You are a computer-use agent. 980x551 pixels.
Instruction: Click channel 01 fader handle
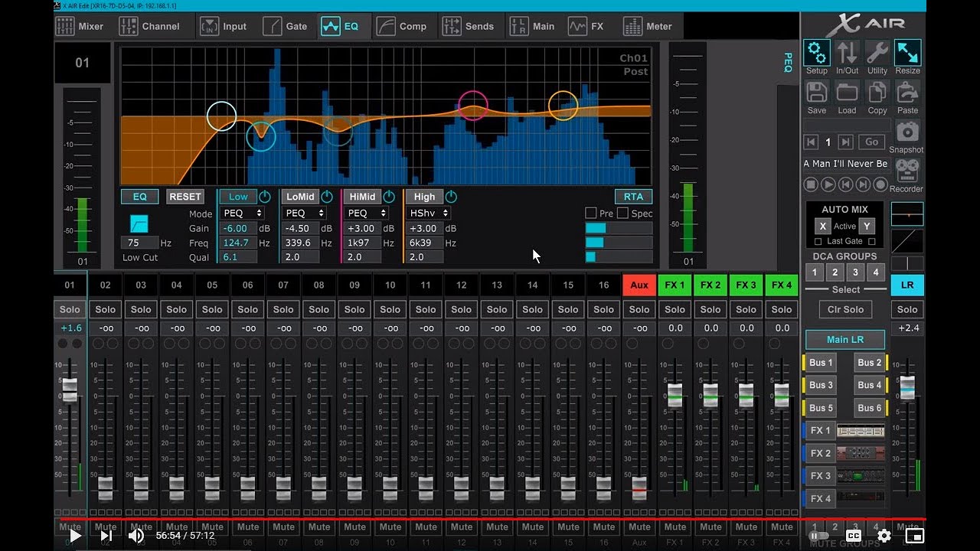(70, 390)
